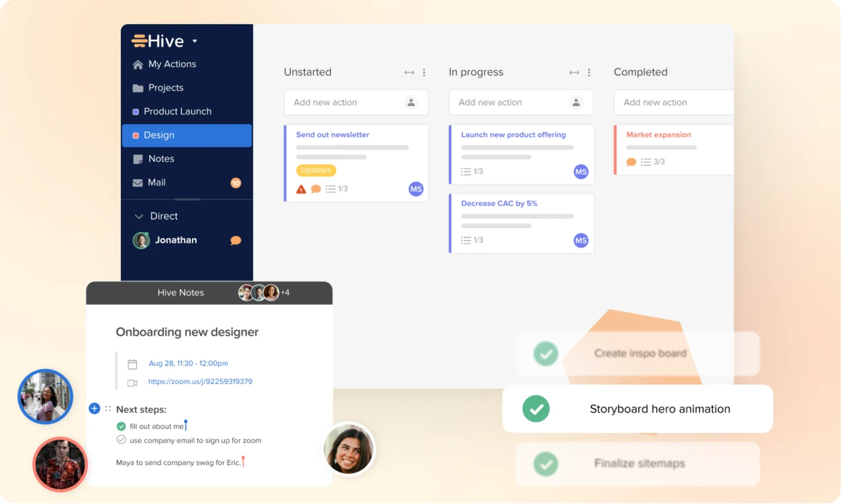Toggle the green check on Storyboard hero animation
The height and width of the screenshot is (504, 841).
[537, 408]
